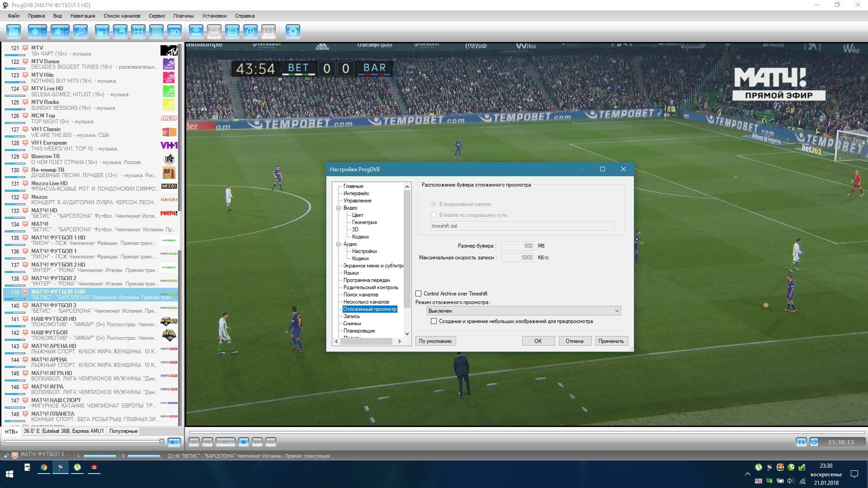This screenshot has height=488, width=868.
Task: Click the 3D mode toolbar icon
Action: pos(174,32)
